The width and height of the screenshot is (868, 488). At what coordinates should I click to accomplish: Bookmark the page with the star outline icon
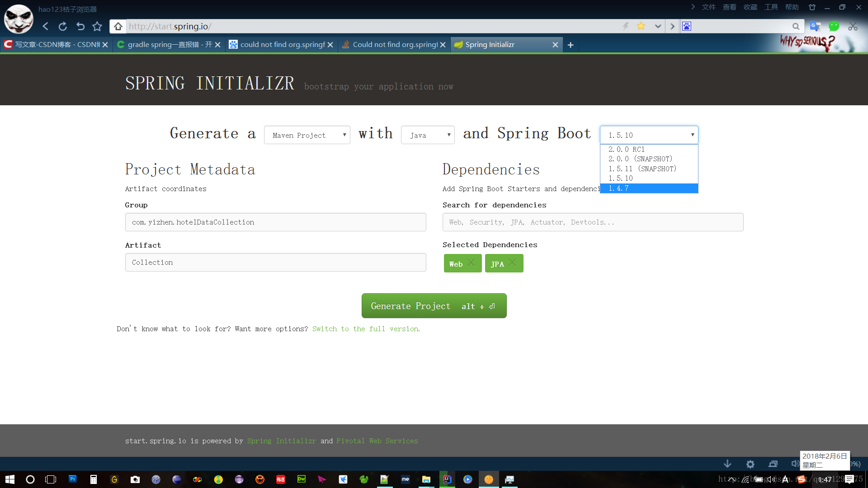[97, 26]
